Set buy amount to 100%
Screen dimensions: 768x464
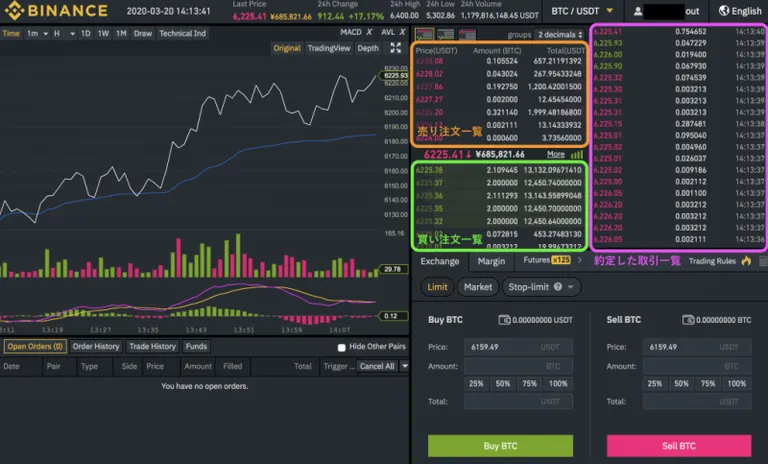(x=558, y=384)
